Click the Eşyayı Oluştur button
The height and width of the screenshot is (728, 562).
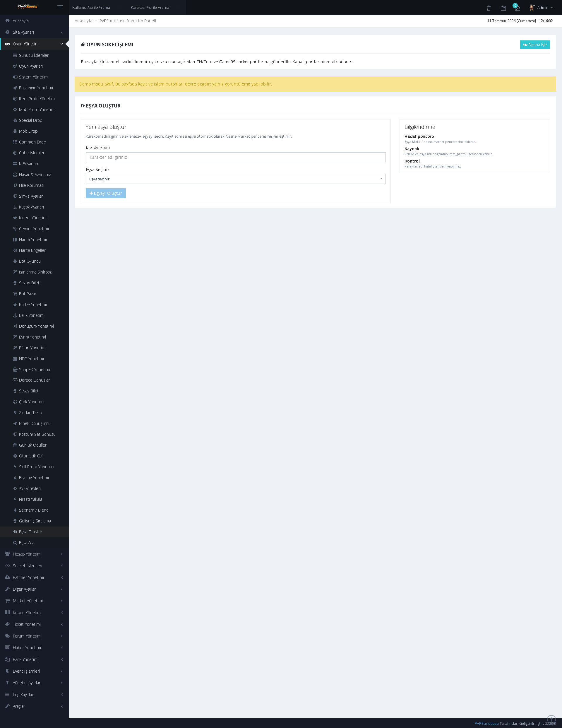106,193
